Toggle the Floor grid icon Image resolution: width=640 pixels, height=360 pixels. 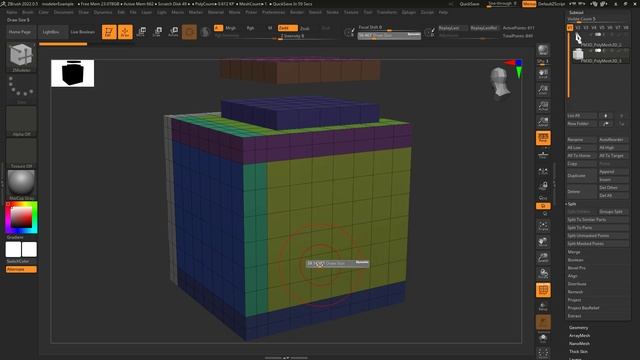543,155
